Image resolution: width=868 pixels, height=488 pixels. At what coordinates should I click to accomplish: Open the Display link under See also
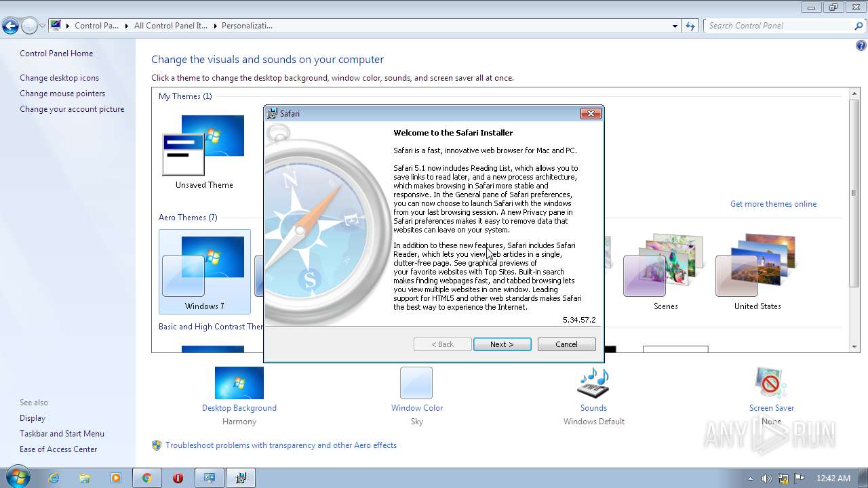33,418
